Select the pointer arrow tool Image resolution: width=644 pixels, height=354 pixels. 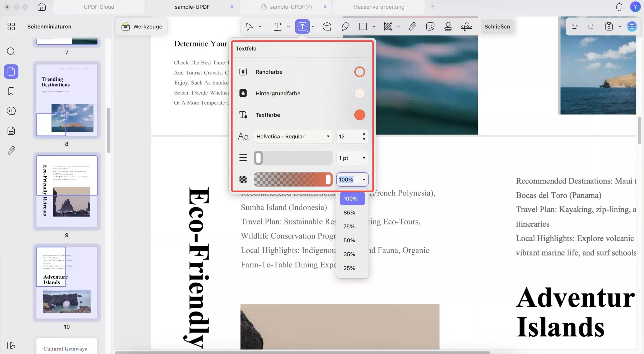249,26
